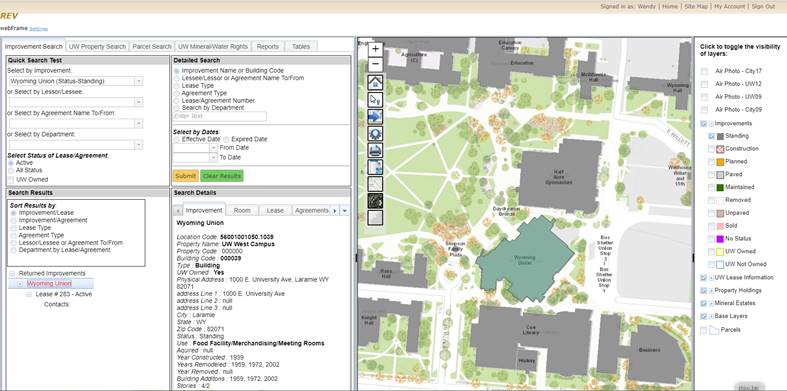This screenshot has height=391, width=787.
Task: Expand the Base Layers group
Action: pyautogui.click(x=712, y=316)
